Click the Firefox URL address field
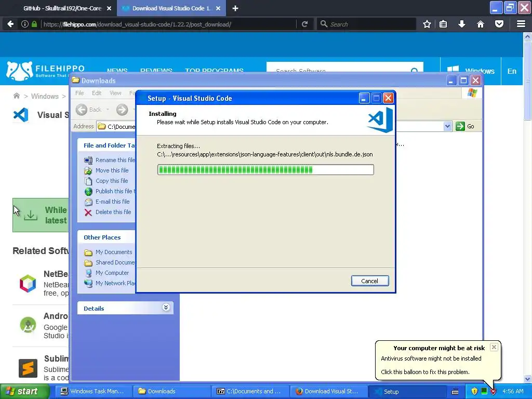Image resolution: width=532 pixels, height=399 pixels. coord(168,24)
